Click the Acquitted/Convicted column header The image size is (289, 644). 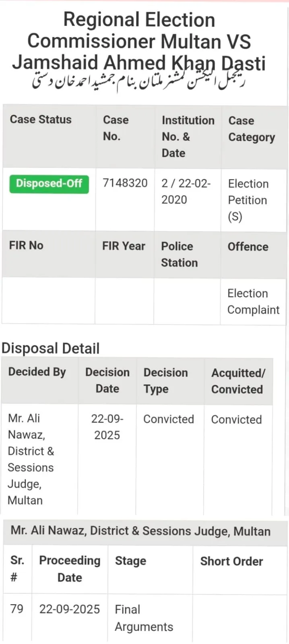pyautogui.click(x=237, y=381)
